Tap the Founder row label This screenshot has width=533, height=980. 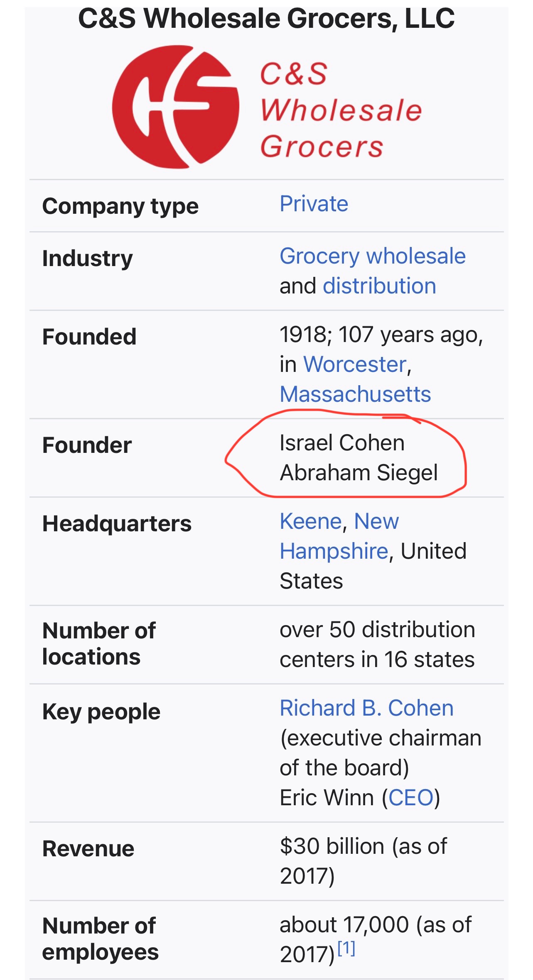tap(87, 445)
